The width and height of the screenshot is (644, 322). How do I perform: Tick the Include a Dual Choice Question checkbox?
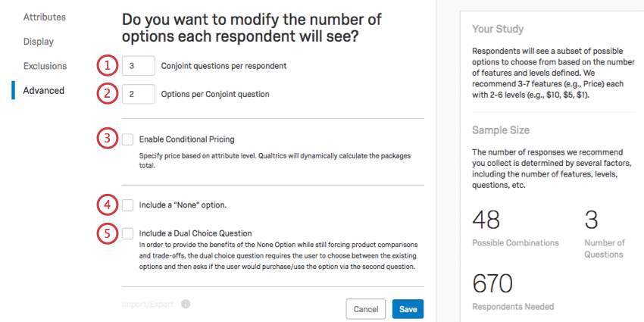pyautogui.click(x=127, y=233)
